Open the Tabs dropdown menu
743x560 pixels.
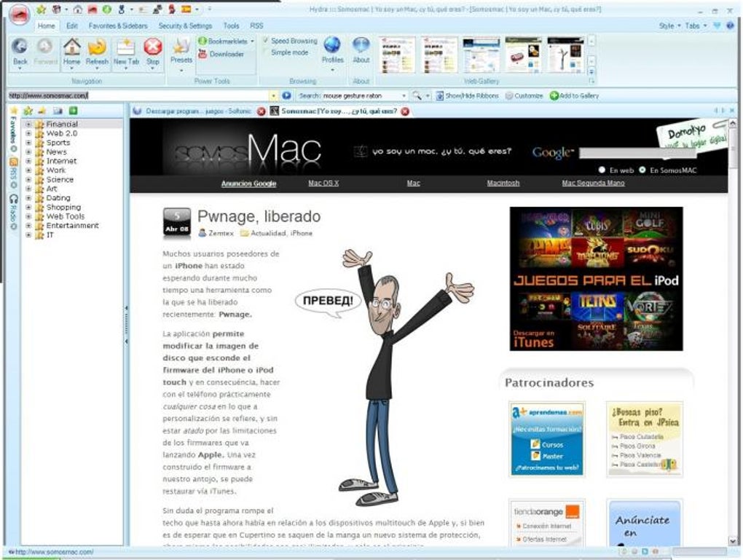click(696, 25)
